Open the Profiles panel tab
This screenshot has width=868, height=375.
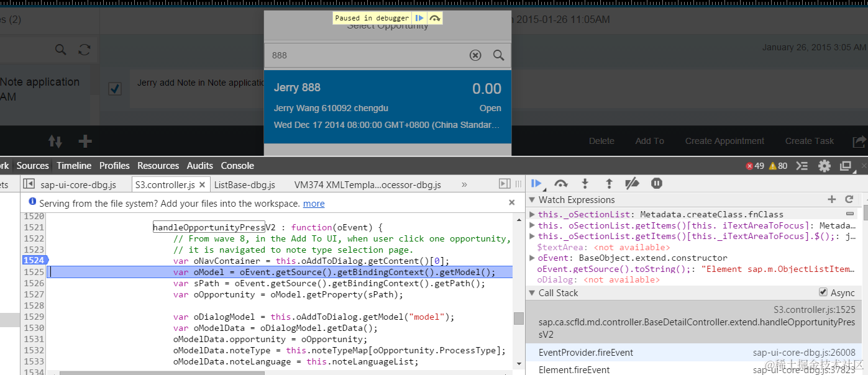(x=114, y=166)
